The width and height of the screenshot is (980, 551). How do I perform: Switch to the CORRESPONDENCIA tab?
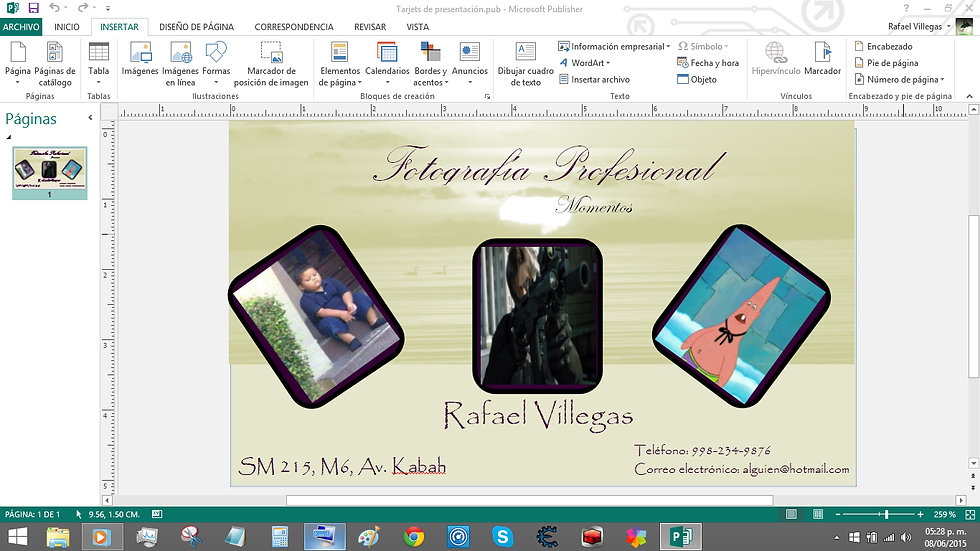point(294,27)
